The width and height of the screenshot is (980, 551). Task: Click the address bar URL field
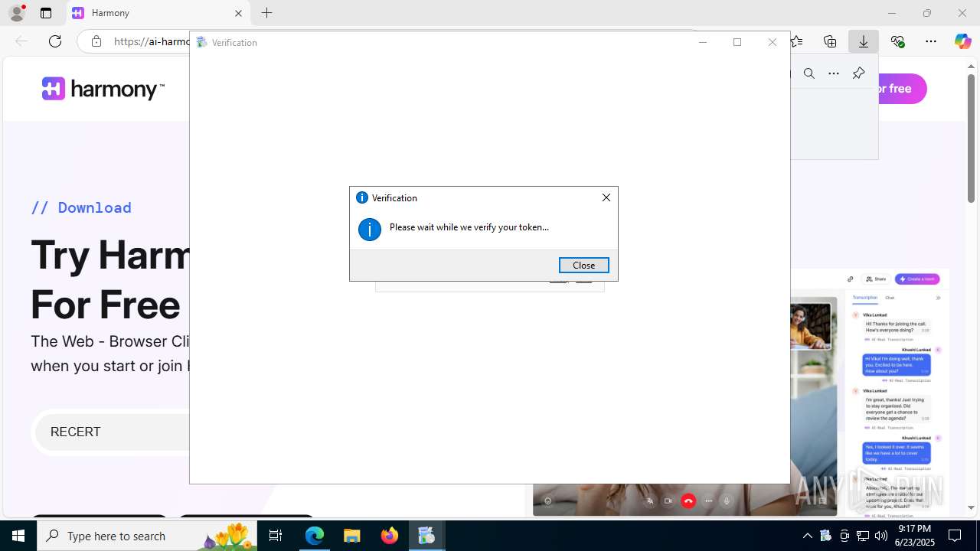pyautogui.click(x=152, y=41)
